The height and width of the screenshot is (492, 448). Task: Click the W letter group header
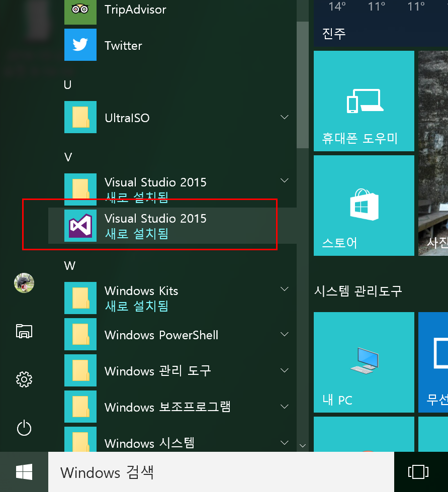click(x=70, y=266)
